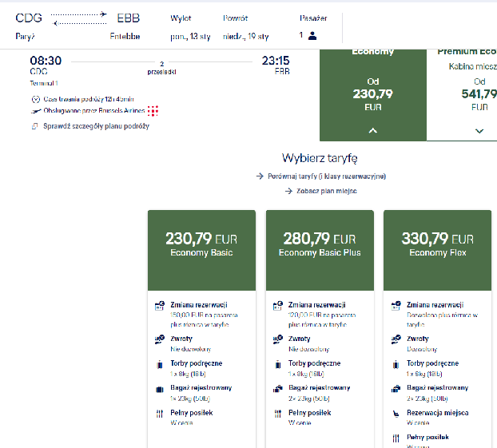Click the passenger person icon
Image resolution: width=497 pixels, height=448 pixels.
tap(312, 35)
